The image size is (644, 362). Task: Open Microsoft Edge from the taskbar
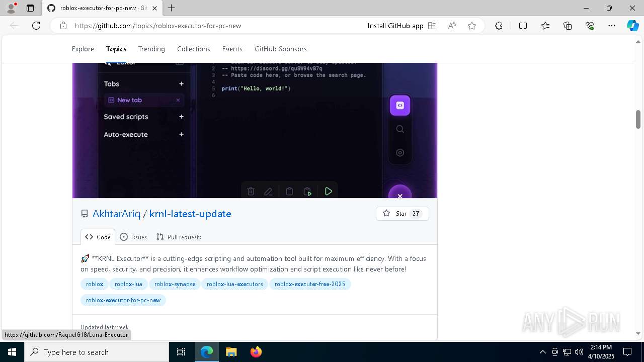(207, 352)
